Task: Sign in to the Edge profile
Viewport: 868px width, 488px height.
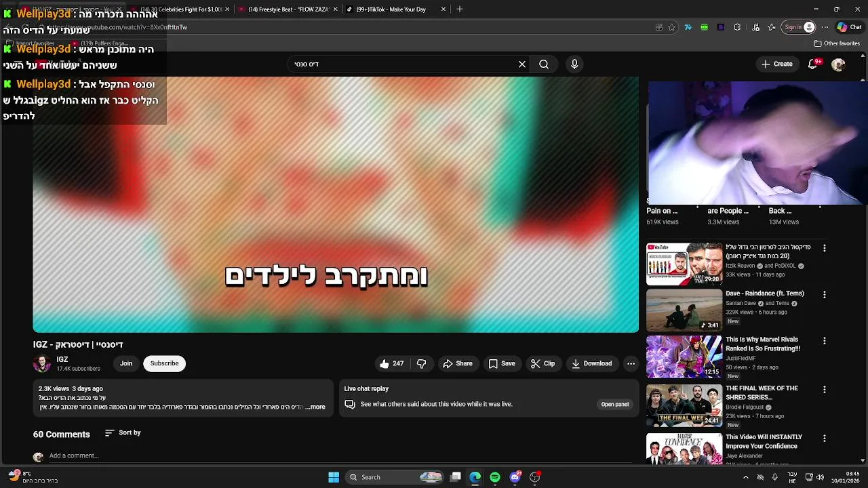Action: pos(799,27)
